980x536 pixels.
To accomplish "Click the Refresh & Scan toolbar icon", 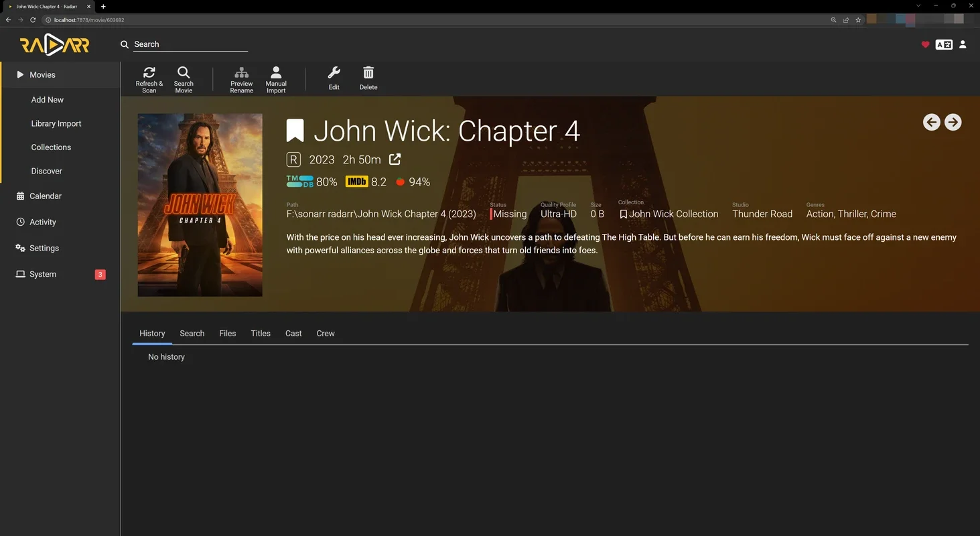I will (x=149, y=72).
